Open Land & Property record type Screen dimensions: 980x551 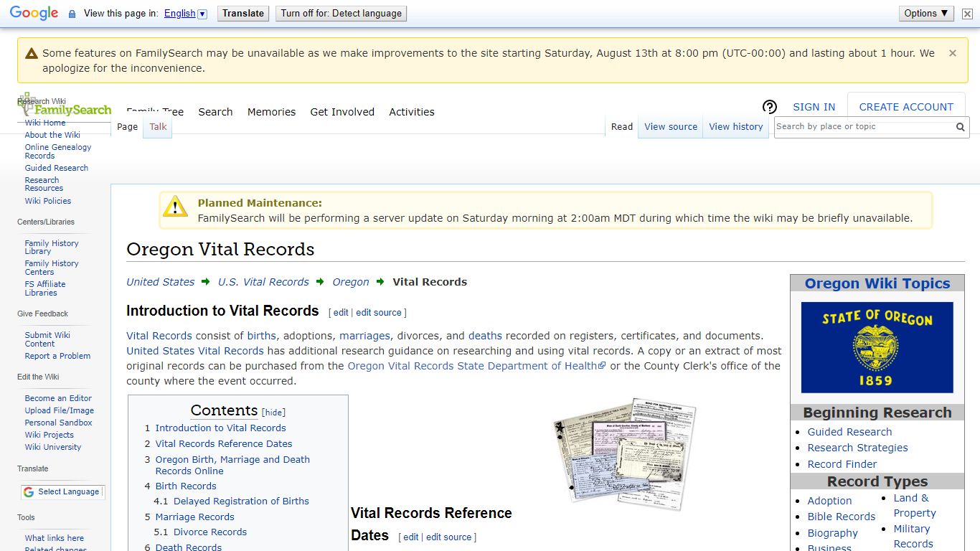[915, 506]
